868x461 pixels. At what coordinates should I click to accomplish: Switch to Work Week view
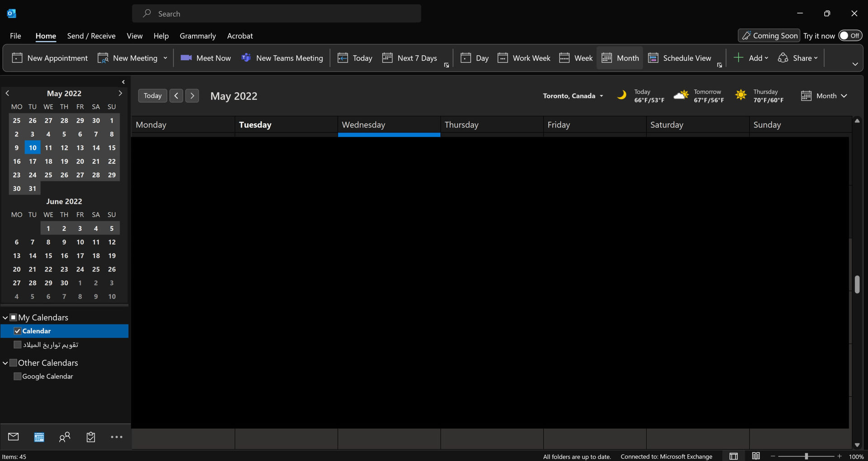coord(524,58)
